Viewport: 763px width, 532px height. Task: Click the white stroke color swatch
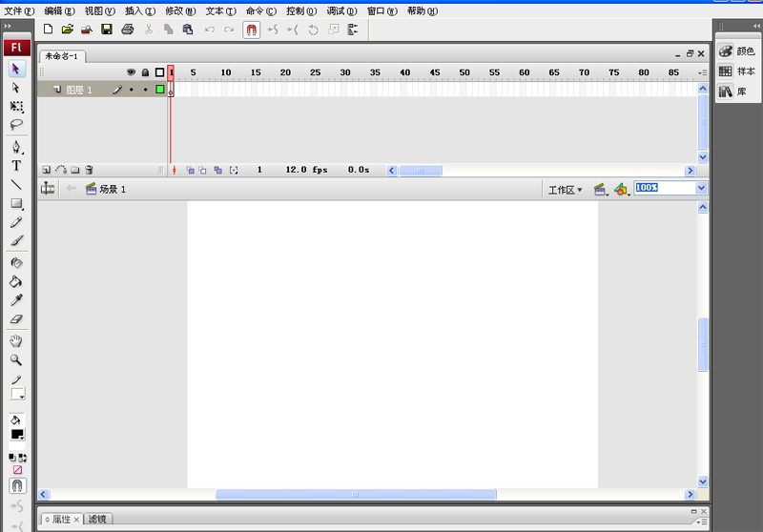point(17,394)
